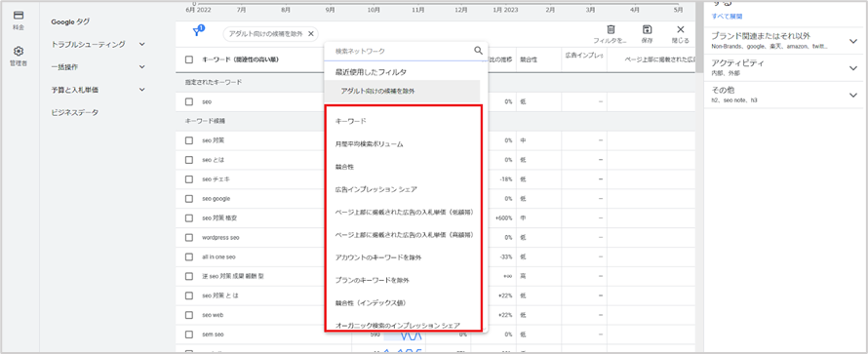Focus the 検索ネットワーク filter search field

pos(402,51)
